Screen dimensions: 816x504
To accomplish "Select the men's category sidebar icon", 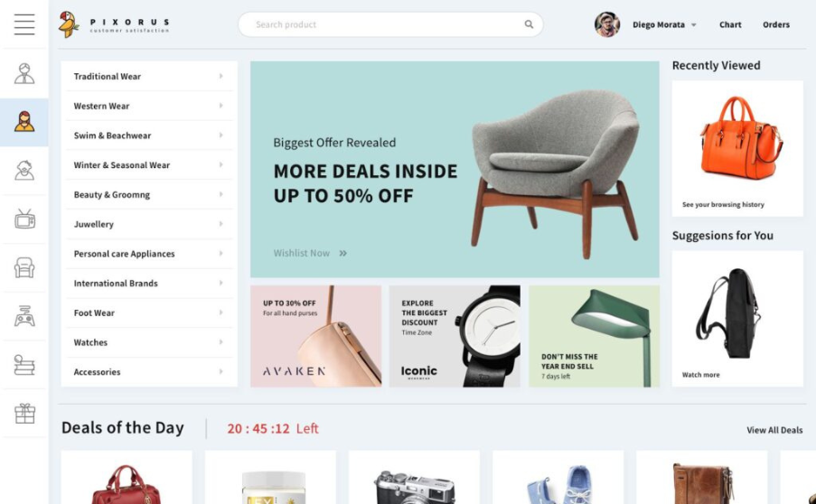I will point(24,73).
